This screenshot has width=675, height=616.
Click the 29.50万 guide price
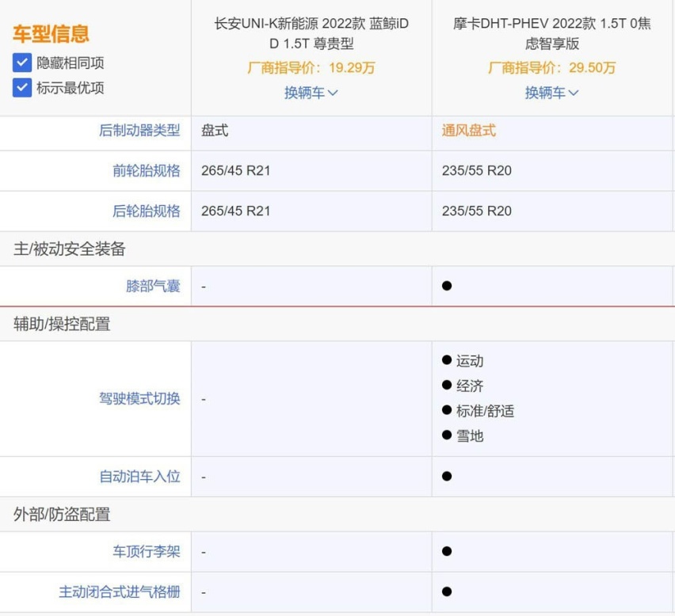[x=593, y=67]
